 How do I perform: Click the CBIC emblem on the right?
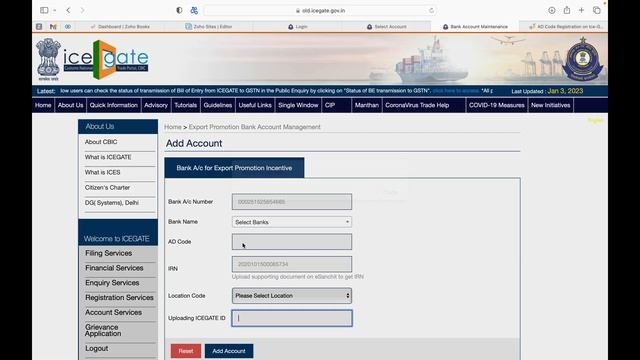click(582, 59)
